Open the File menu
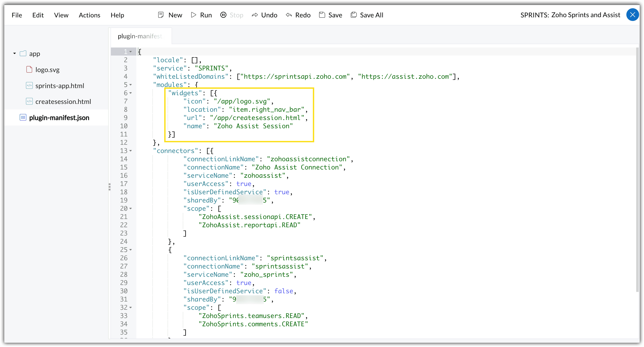This screenshot has height=347, width=644. [17, 15]
